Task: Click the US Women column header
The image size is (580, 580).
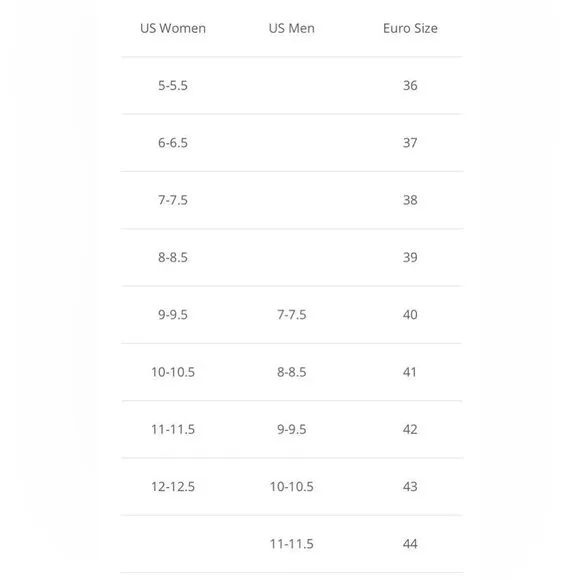Action: click(x=173, y=28)
